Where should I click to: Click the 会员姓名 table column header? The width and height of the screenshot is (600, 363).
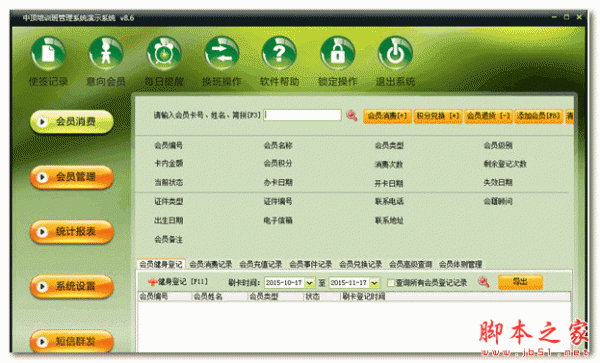tap(219, 296)
